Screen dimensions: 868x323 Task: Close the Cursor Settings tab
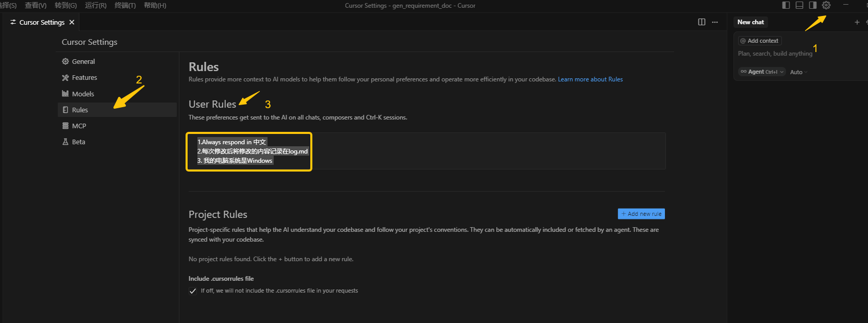point(72,22)
